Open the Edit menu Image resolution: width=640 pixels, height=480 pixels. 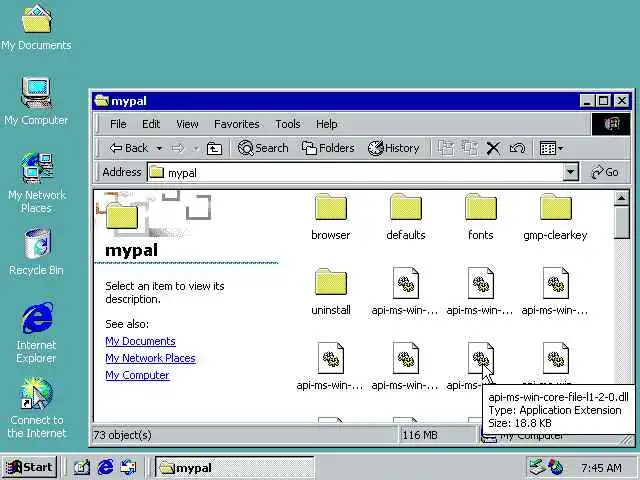click(x=151, y=124)
